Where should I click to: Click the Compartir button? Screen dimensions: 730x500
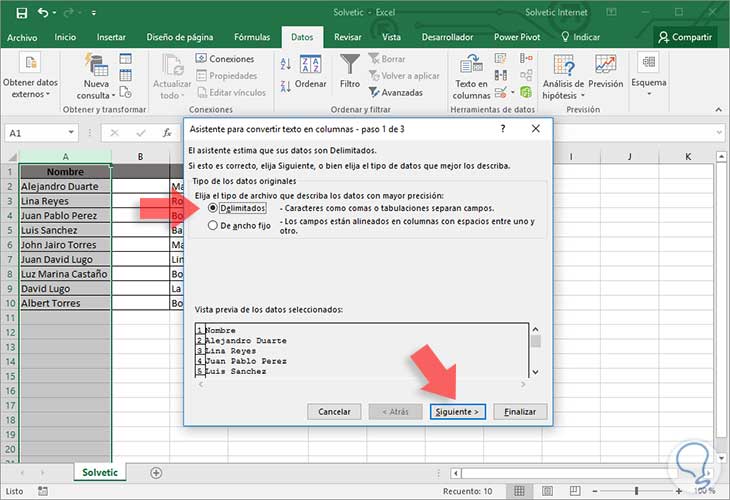pyautogui.click(x=685, y=37)
